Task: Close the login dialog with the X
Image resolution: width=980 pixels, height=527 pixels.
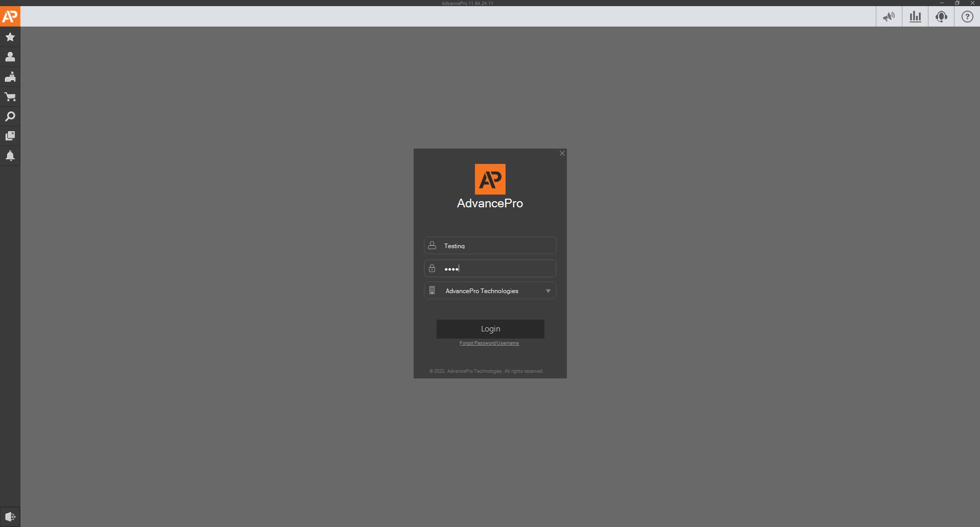Action: [x=562, y=153]
